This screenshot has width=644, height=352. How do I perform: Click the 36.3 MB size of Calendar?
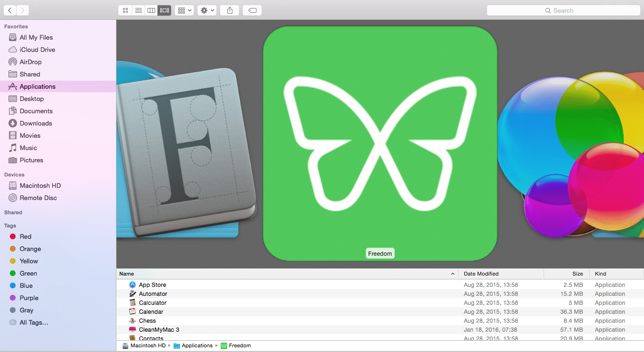coord(572,312)
